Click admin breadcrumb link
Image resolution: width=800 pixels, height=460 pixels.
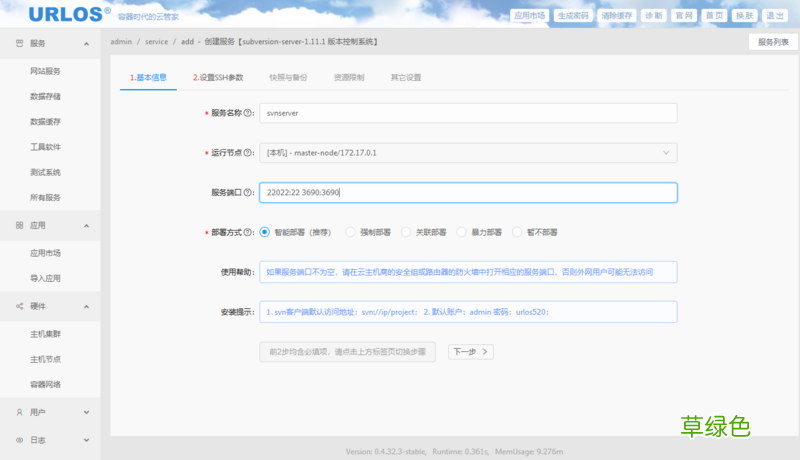121,42
